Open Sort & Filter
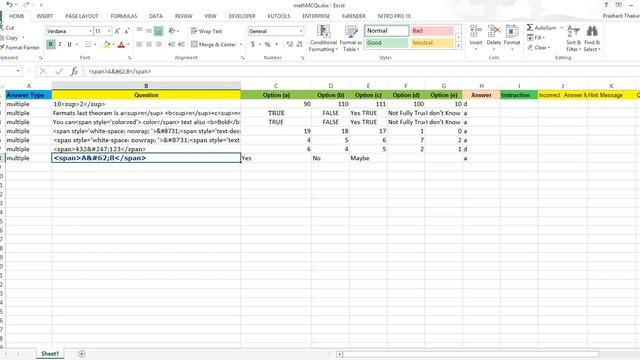The image size is (640, 360). pos(573,38)
